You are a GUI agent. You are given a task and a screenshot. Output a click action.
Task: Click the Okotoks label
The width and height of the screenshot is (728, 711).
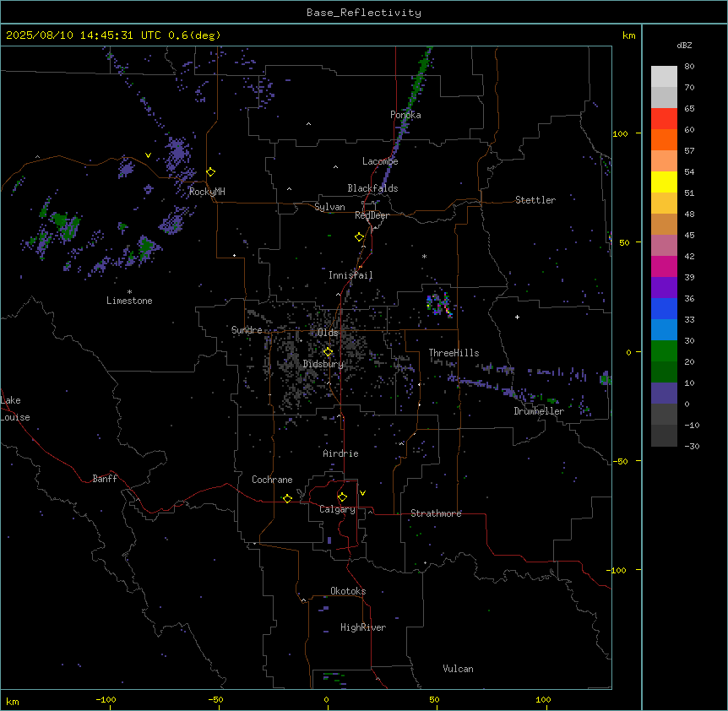coord(348,591)
